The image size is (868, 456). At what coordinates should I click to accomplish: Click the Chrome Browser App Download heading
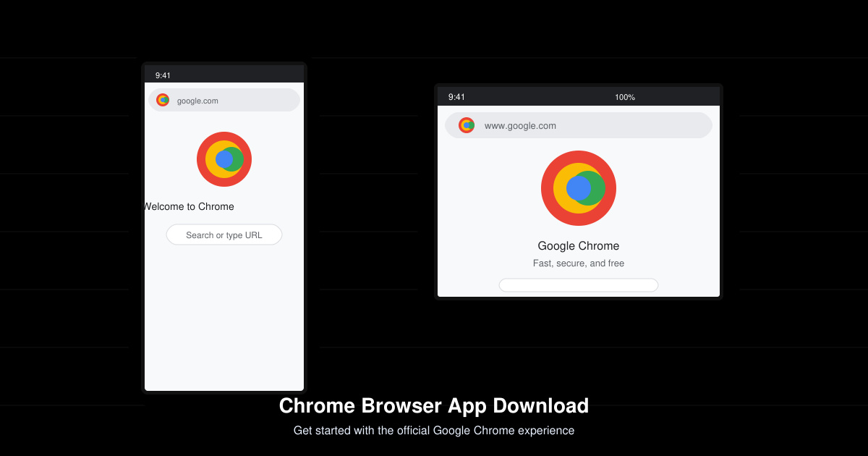coord(434,405)
